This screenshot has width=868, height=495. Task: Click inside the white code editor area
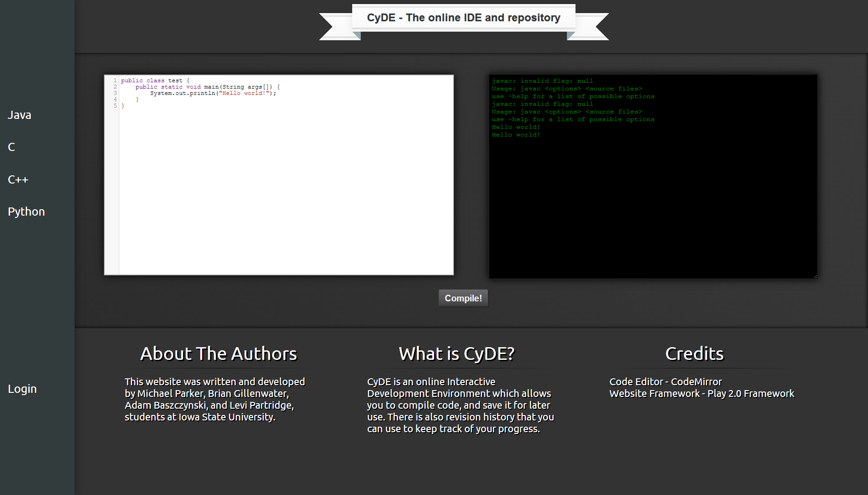point(286,190)
